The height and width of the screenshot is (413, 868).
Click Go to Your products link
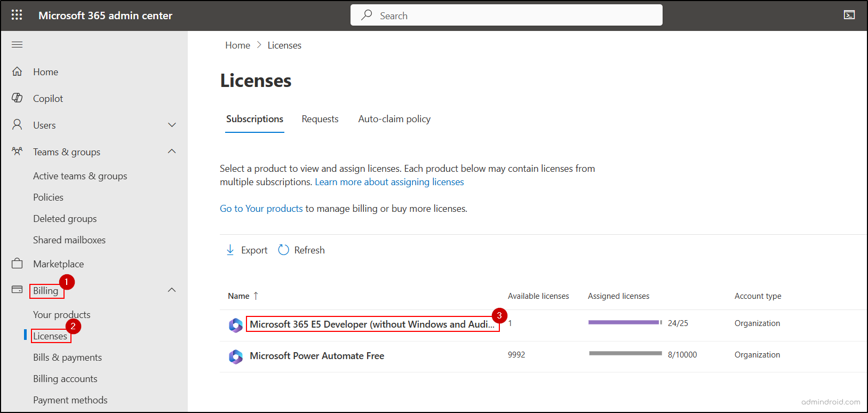[261, 209]
